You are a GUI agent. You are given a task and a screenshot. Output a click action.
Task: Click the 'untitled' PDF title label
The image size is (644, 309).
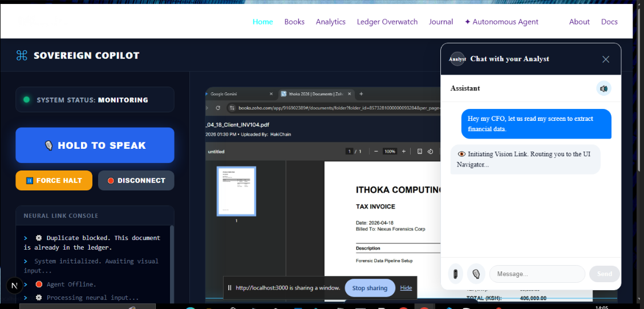click(216, 152)
